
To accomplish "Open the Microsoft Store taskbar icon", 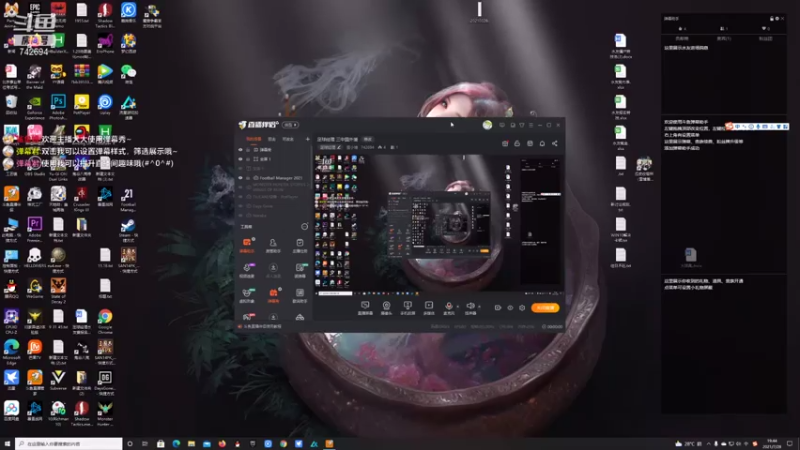I will pyautogui.click(x=161, y=444).
